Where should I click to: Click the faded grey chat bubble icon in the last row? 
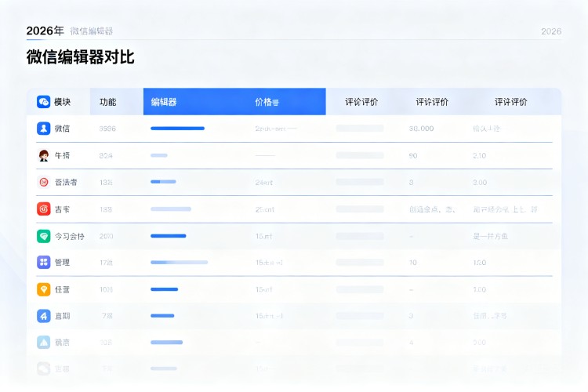pos(43,368)
